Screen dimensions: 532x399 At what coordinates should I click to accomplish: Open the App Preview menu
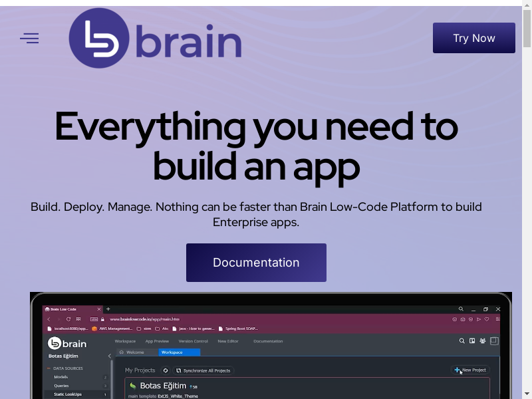157,341
